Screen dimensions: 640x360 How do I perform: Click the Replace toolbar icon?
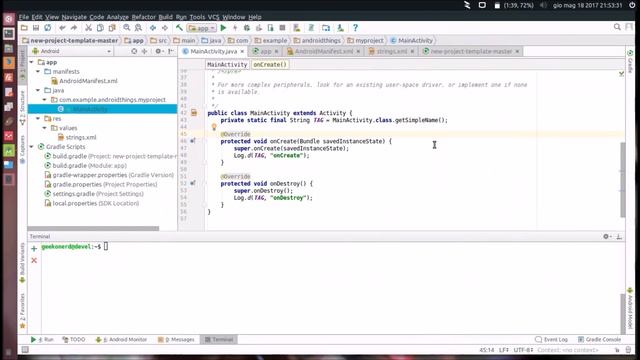[x=138, y=28]
